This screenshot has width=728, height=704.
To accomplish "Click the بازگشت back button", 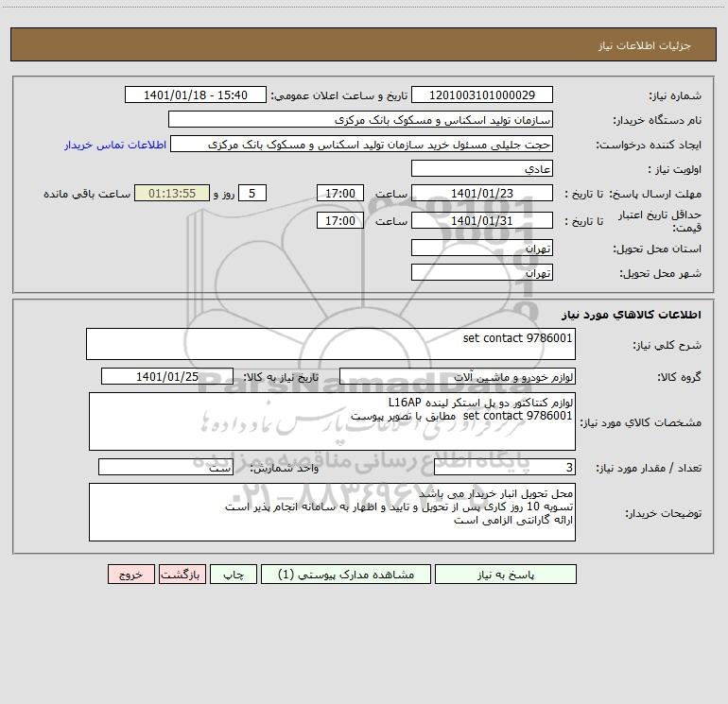I will click(x=182, y=574).
